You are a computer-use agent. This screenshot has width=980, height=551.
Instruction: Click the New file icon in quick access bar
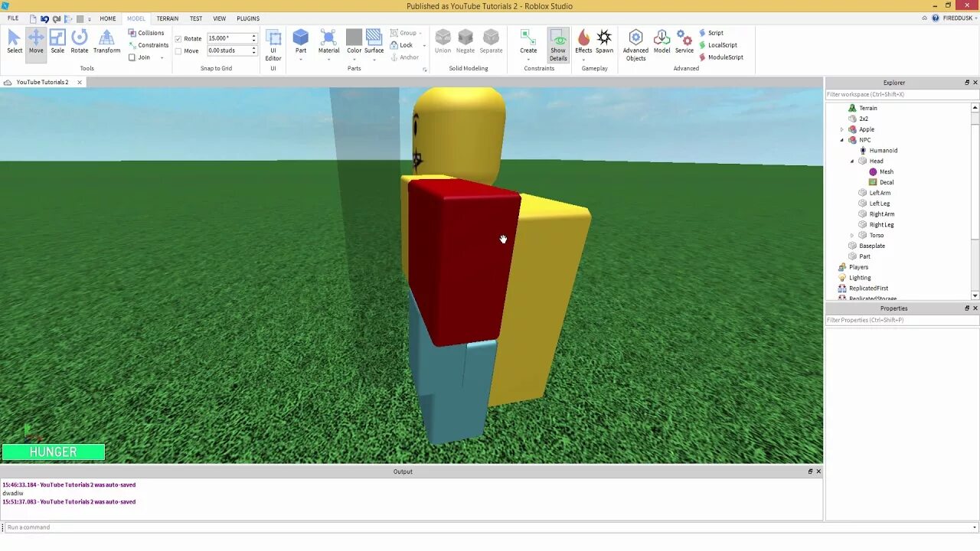pyautogui.click(x=33, y=18)
